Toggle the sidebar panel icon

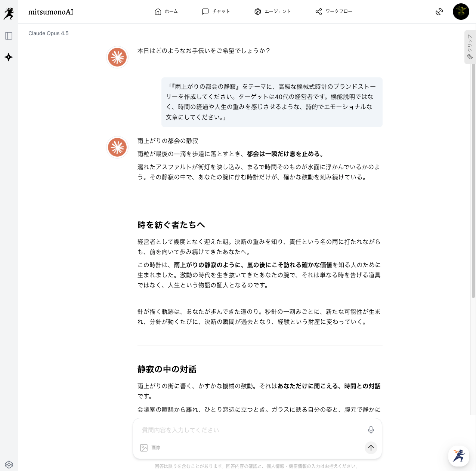click(9, 36)
